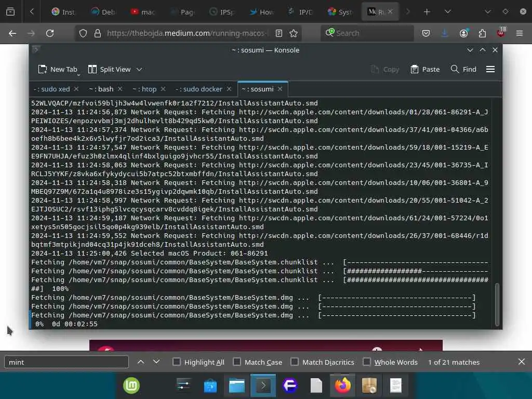Screen dimensions: 532x399
Task: Enable Match Diacritics checkbox
Action: pos(295,362)
